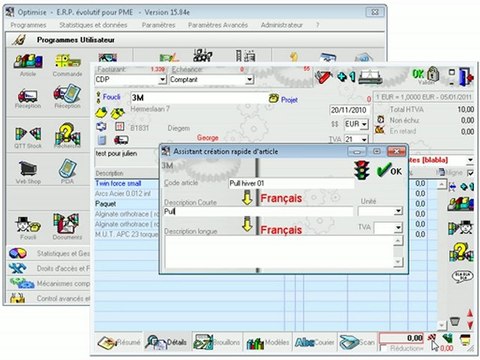Click the printer icon in invoice toolbar
The height and width of the screenshot is (360, 480).
(x=370, y=77)
